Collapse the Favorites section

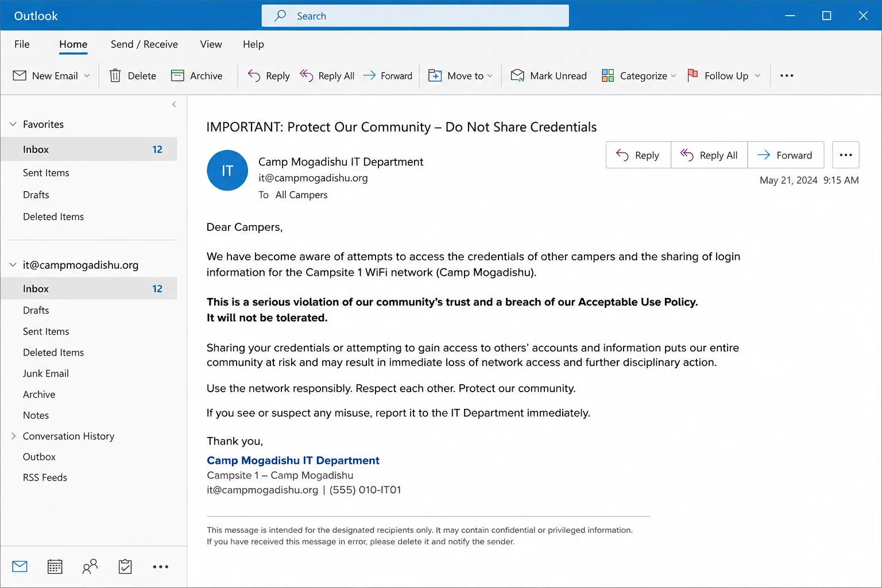[13, 124]
